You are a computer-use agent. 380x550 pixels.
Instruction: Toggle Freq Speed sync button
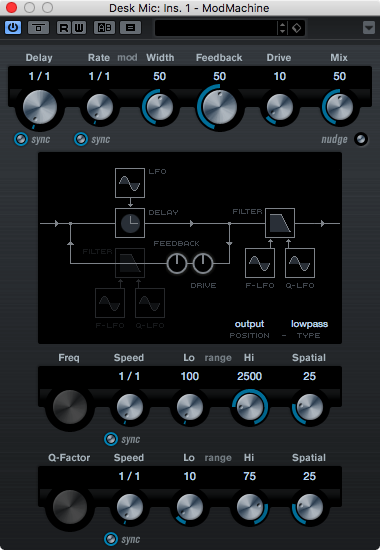(x=111, y=439)
